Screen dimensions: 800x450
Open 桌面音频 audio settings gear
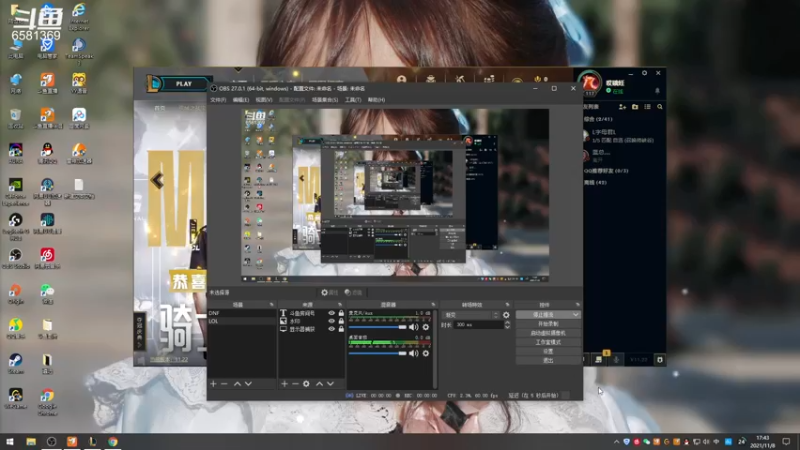[426, 353]
